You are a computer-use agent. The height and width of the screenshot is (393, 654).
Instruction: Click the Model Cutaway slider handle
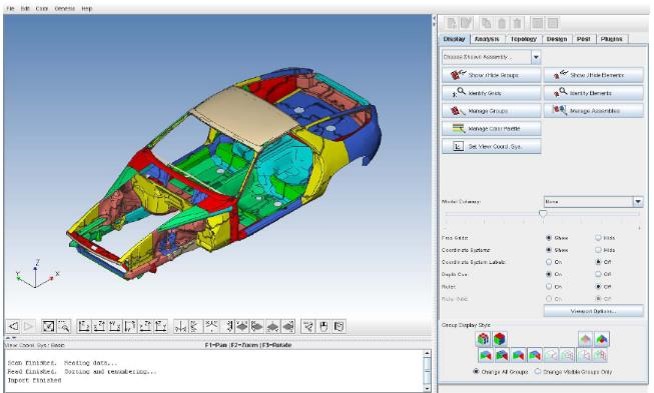click(x=543, y=214)
